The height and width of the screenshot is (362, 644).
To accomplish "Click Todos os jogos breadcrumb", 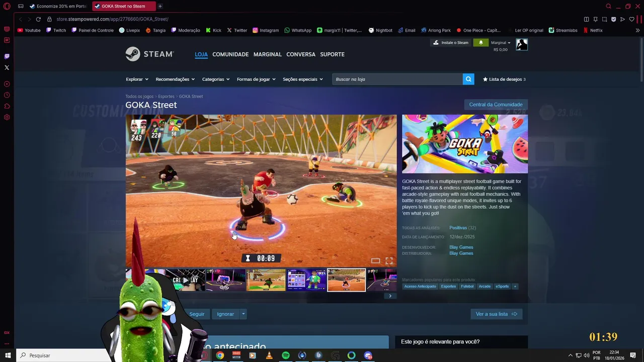I will [139, 97].
